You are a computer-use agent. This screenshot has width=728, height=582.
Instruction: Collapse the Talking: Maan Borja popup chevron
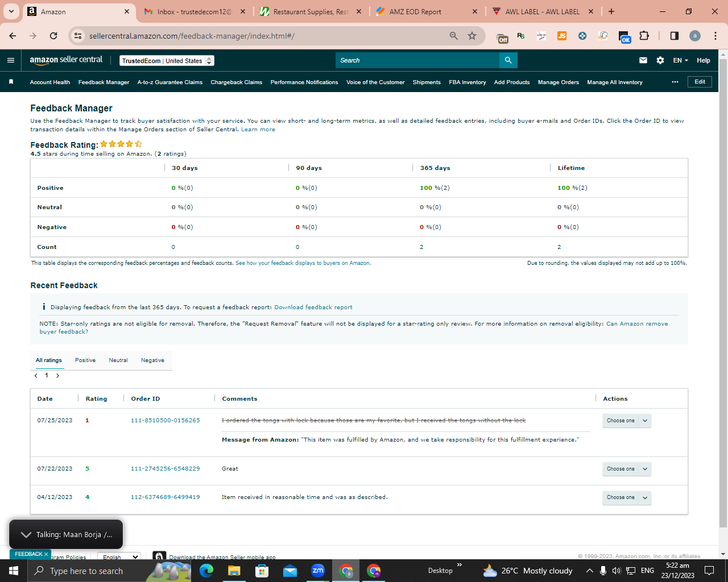point(26,535)
